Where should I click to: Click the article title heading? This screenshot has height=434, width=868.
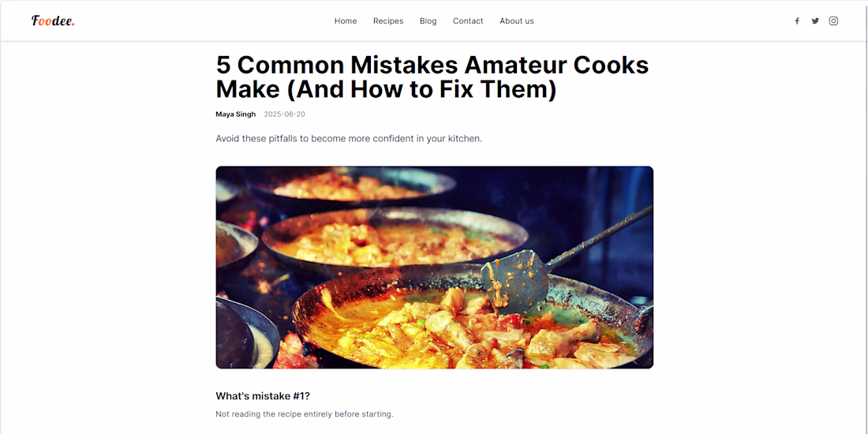tap(432, 77)
